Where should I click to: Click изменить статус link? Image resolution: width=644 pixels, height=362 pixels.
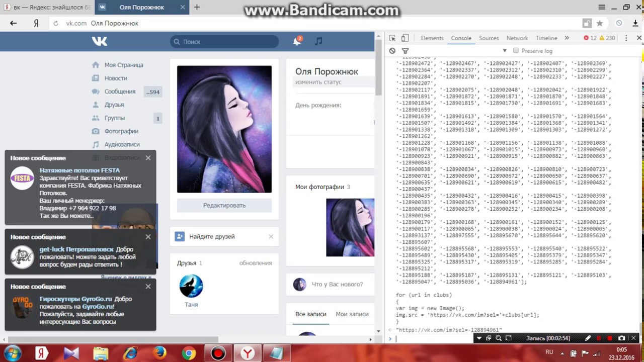(318, 82)
